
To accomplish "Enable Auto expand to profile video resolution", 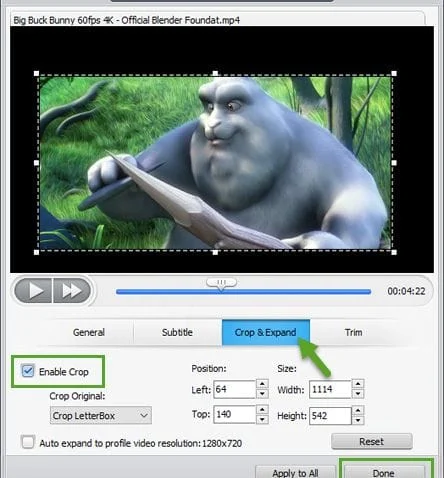I will coord(28,443).
